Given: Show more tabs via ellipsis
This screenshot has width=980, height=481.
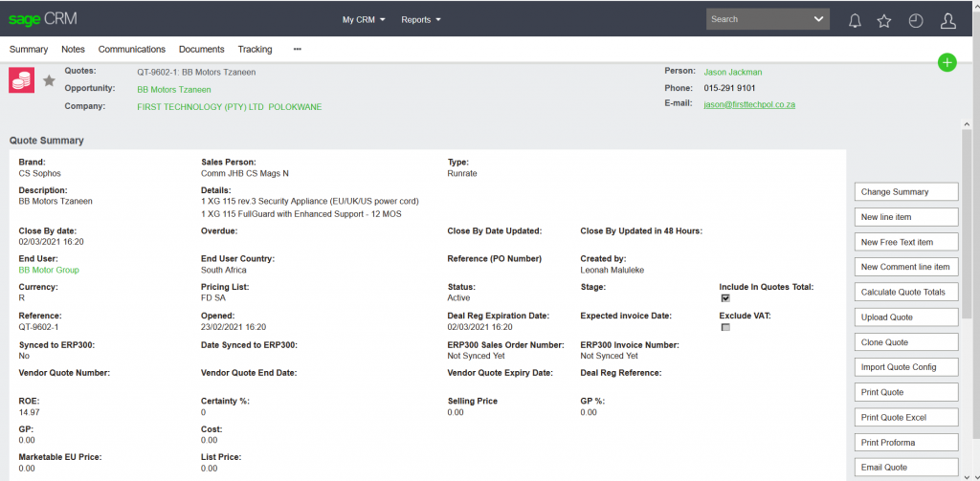Looking at the screenshot, I should click(298, 49).
